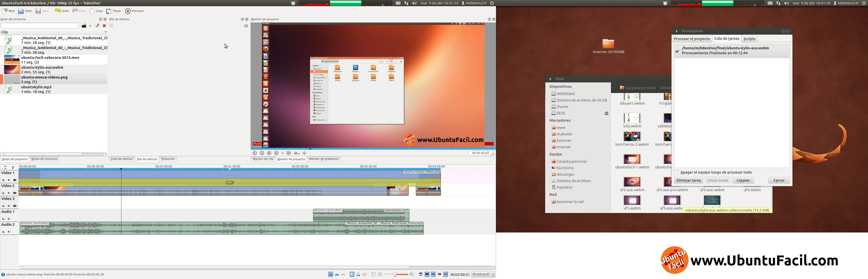This screenshot has width=868, height=279.
Task: Toggle lock on Audio 1 track
Action: pyautogui.click(x=3, y=219)
